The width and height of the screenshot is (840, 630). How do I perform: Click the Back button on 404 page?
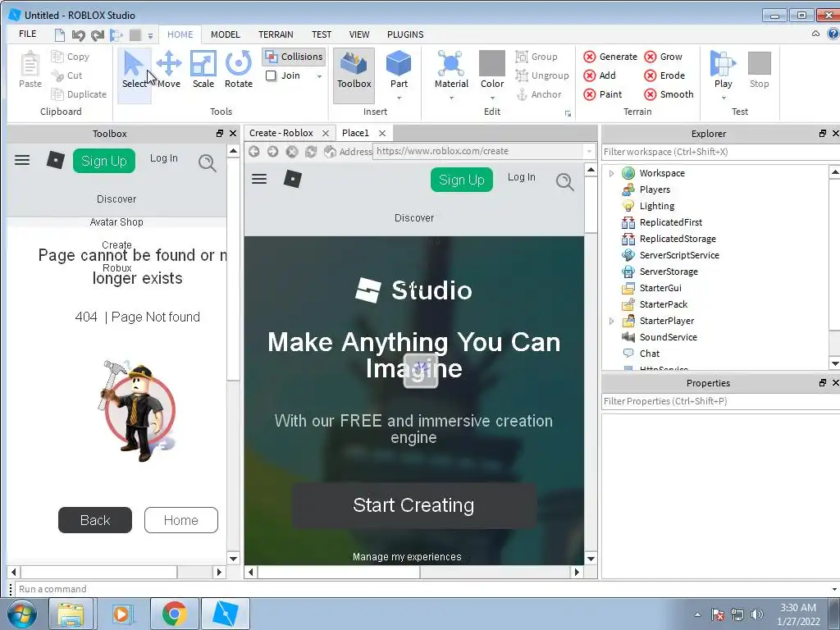[x=95, y=520]
